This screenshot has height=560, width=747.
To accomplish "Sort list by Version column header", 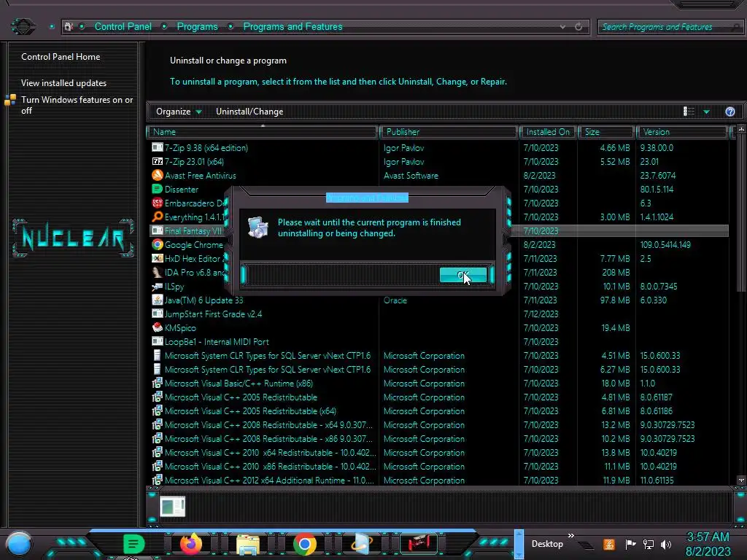I will [x=682, y=132].
